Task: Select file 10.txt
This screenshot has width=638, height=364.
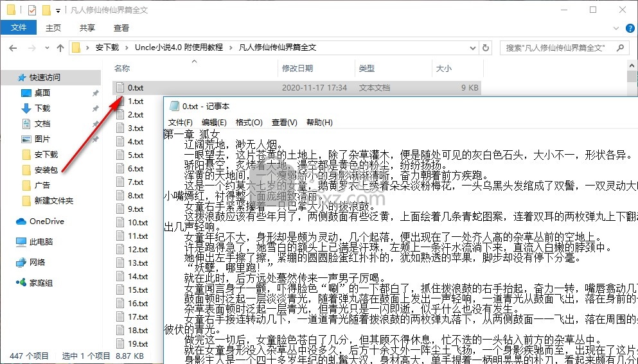Action: point(138,223)
